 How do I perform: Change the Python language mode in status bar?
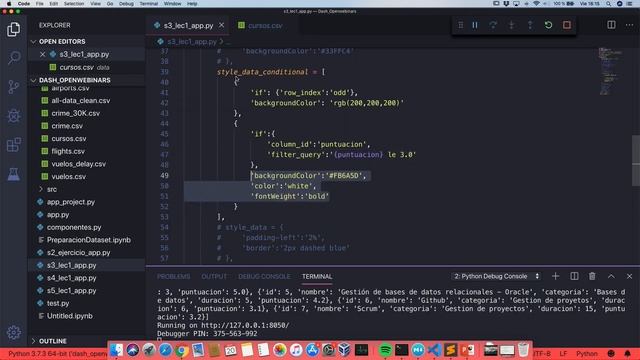click(x=587, y=353)
